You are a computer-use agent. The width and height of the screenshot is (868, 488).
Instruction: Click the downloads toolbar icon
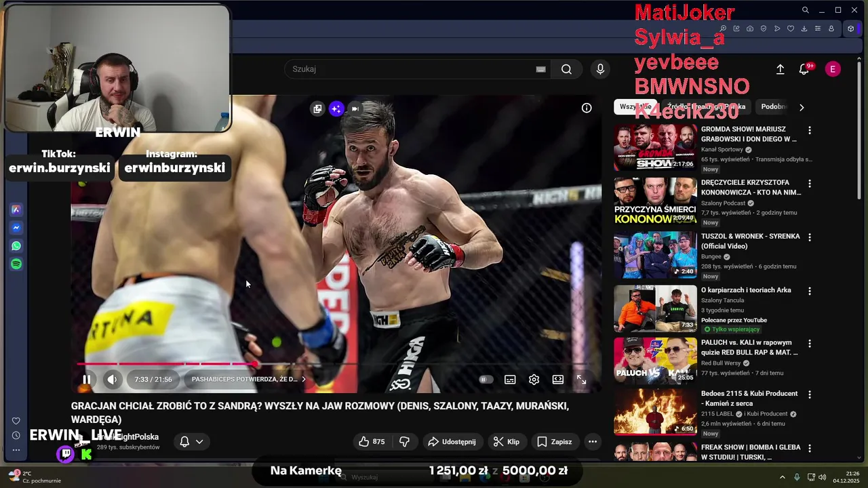coord(804,28)
